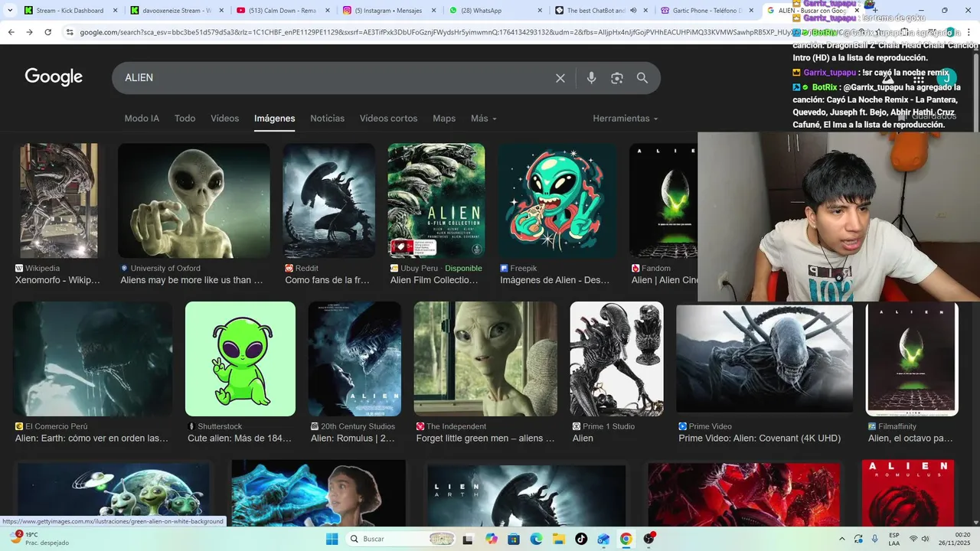980x551 pixels.
Task: Open The Independent grey alien image
Action: tap(485, 359)
